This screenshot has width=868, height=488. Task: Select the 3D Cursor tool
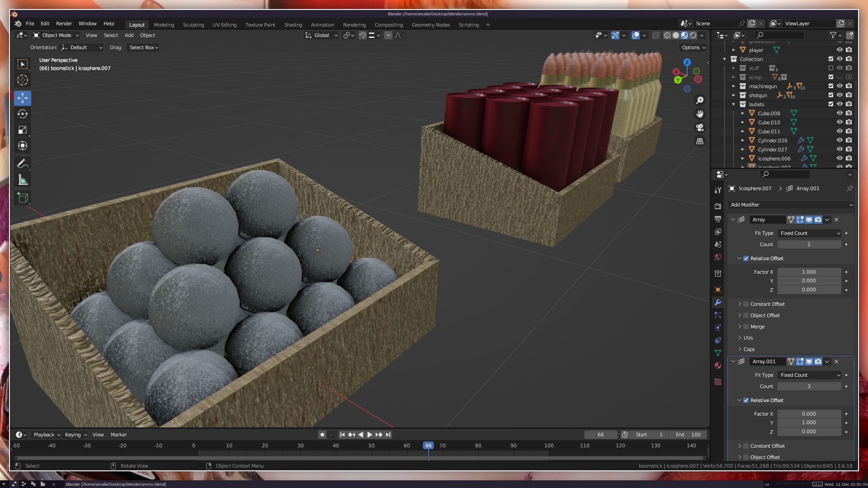click(x=23, y=80)
